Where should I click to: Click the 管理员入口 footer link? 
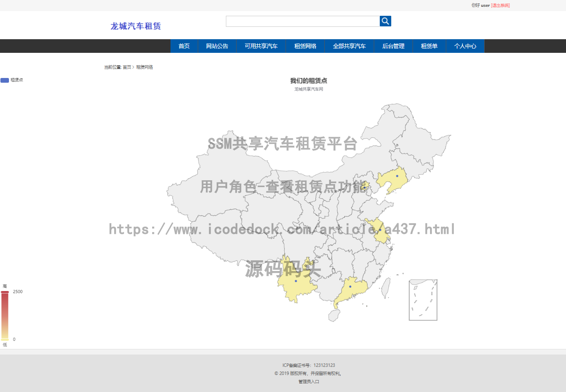(x=309, y=382)
